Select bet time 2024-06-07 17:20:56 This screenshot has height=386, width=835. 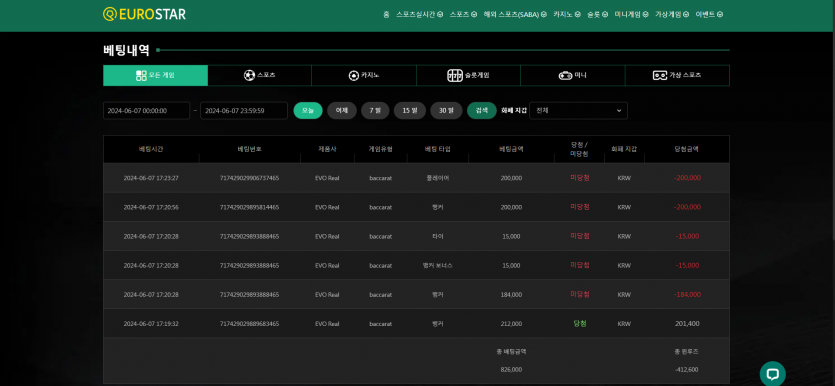pyautogui.click(x=151, y=207)
